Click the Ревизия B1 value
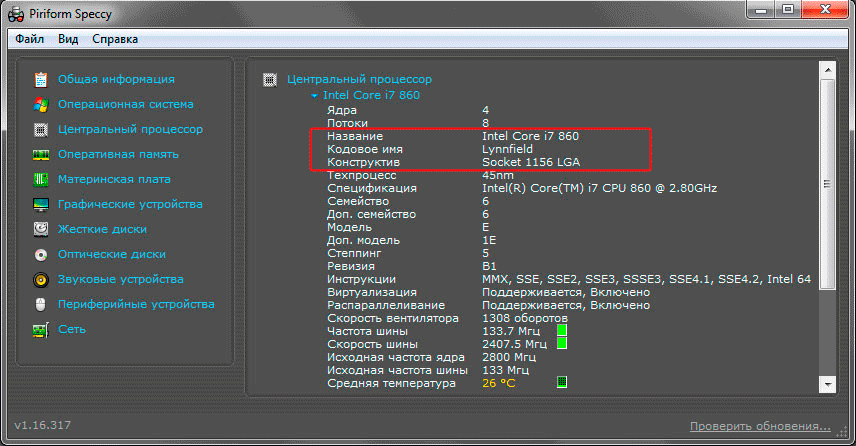Image resolution: width=856 pixels, height=446 pixels. 489,266
